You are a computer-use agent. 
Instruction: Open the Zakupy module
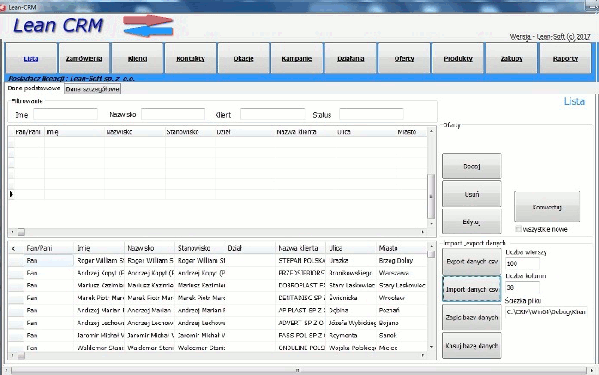[x=511, y=58]
